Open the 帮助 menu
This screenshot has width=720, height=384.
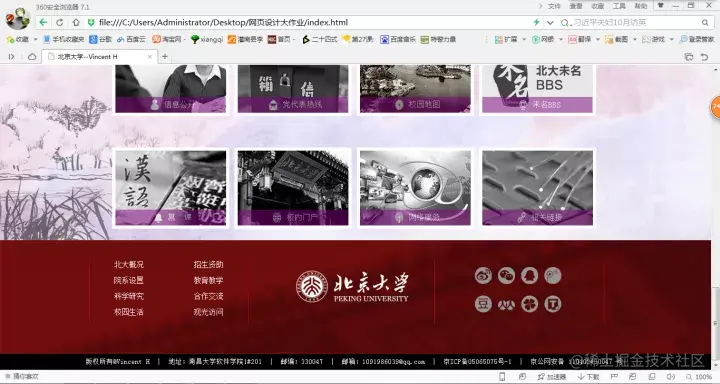pos(641,6)
